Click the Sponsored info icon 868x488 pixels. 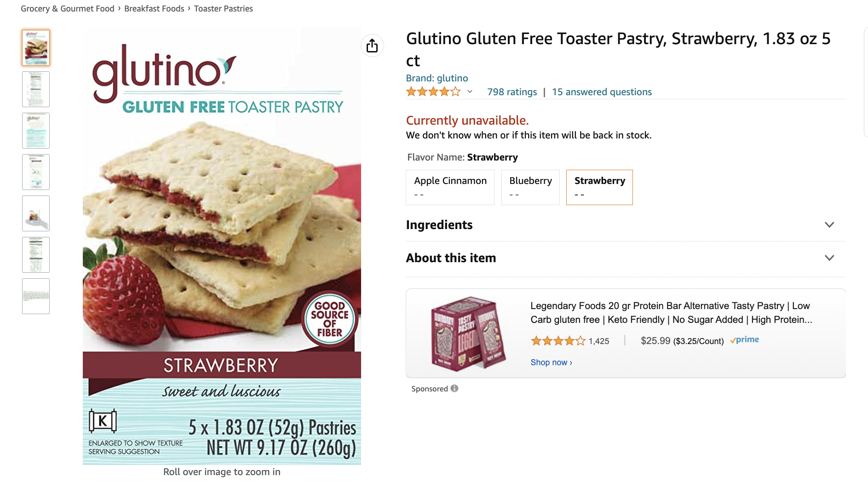454,388
